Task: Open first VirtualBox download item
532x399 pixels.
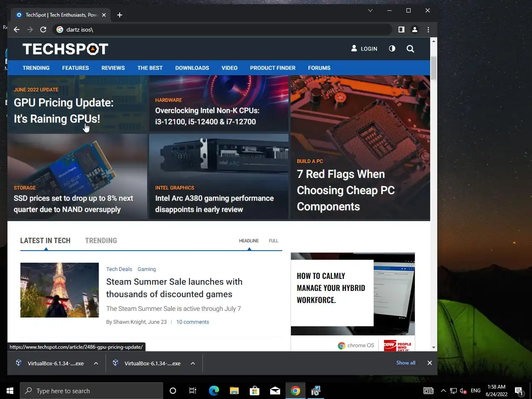Action: tap(50, 363)
